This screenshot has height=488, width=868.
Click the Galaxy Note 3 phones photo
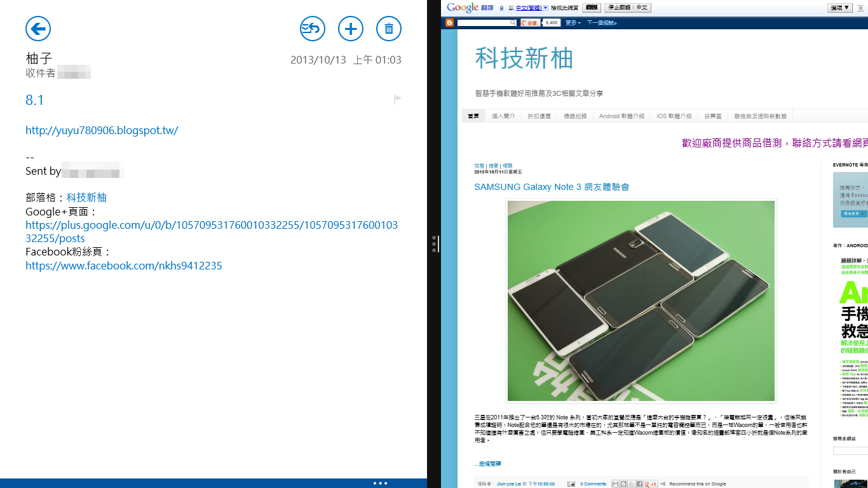coord(641,301)
